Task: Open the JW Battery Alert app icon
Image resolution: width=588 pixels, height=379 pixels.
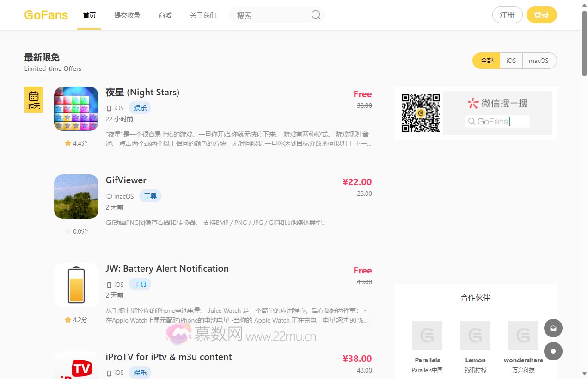Action: pyautogui.click(x=76, y=285)
